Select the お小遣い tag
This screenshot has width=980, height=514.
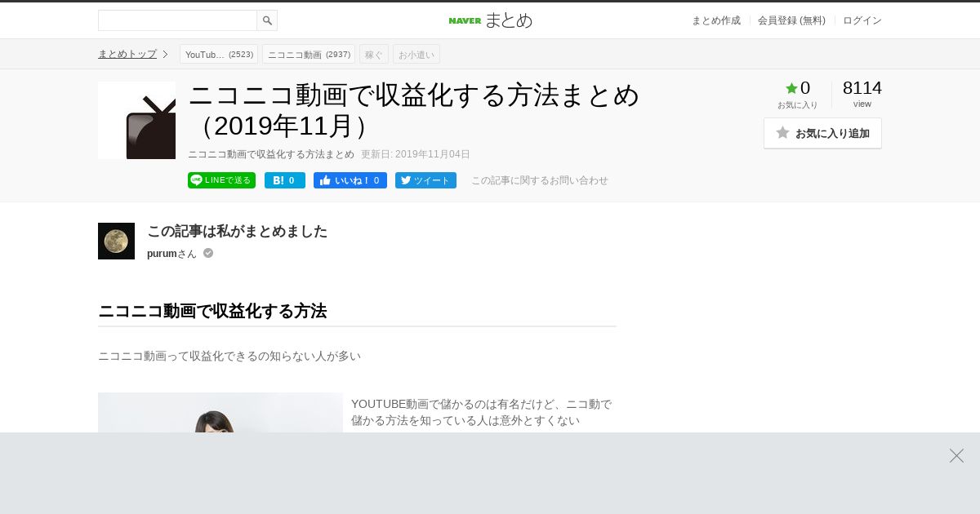[416, 54]
